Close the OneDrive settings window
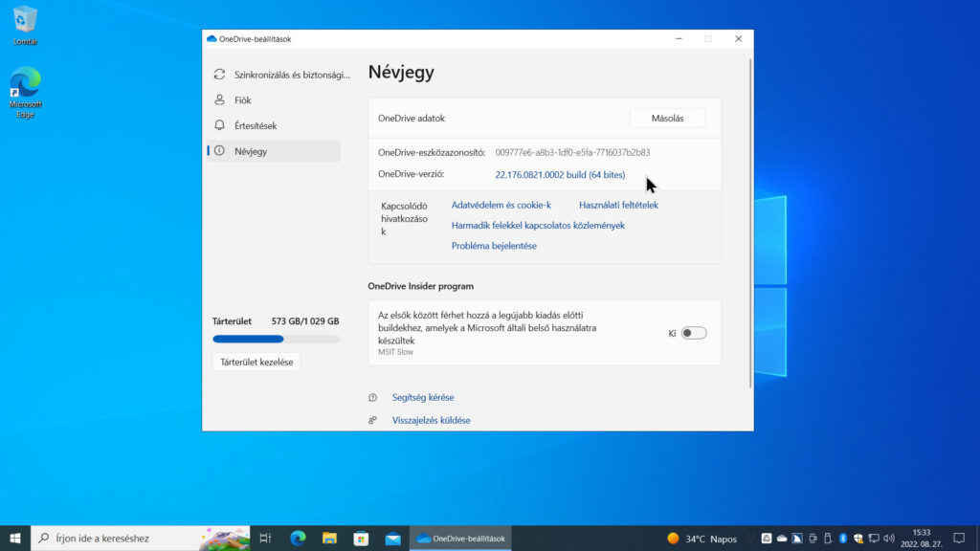 738,38
